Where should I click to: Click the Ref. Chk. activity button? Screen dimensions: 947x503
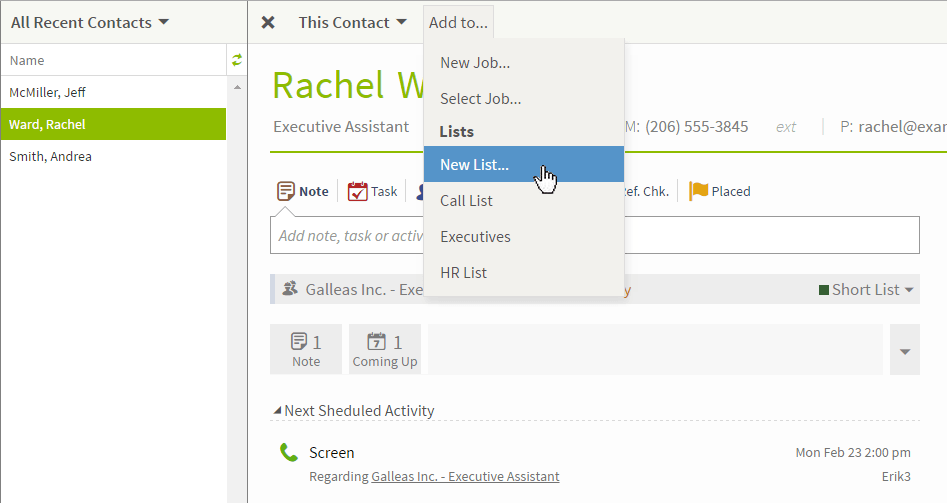tap(646, 191)
